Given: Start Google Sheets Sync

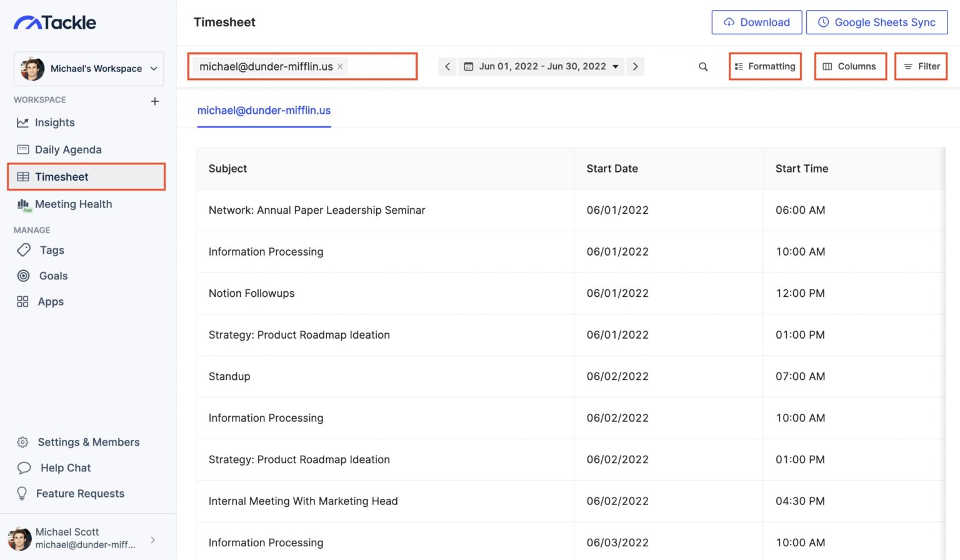Looking at the screenshot, I should coord(876,22).
